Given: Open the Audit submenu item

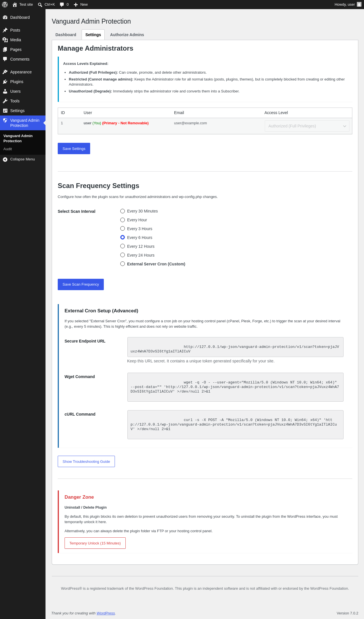Looking at the screenshot, I should coord(8,149).
